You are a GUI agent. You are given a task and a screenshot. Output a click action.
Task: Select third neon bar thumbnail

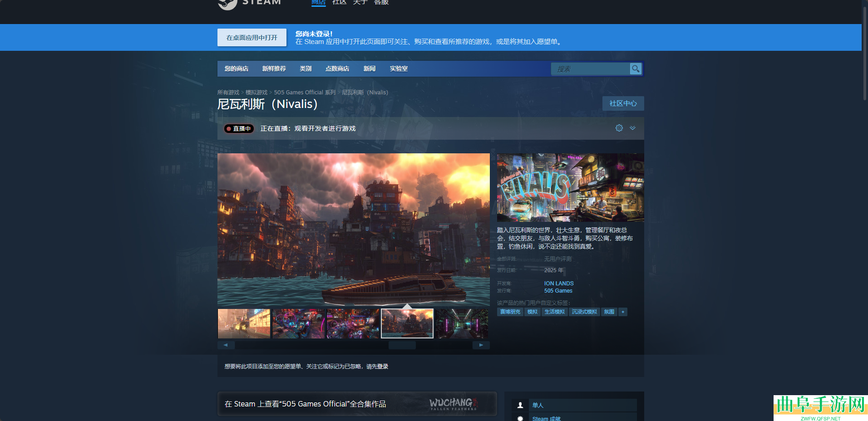click(x=353, y=323)
